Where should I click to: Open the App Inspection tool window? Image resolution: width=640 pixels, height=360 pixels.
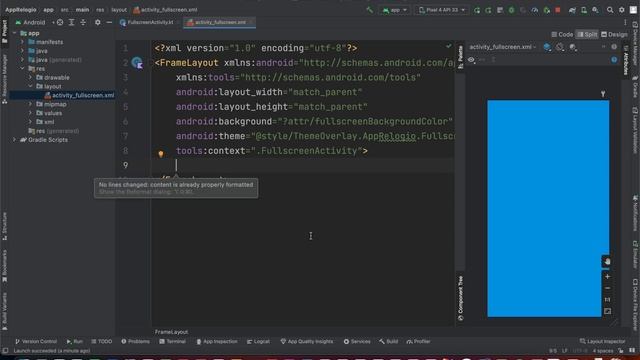tap(217, 341)
